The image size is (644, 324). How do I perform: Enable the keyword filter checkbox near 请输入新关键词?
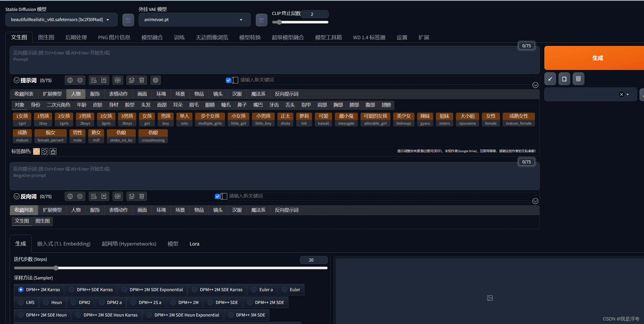click(x=228, y=80)
